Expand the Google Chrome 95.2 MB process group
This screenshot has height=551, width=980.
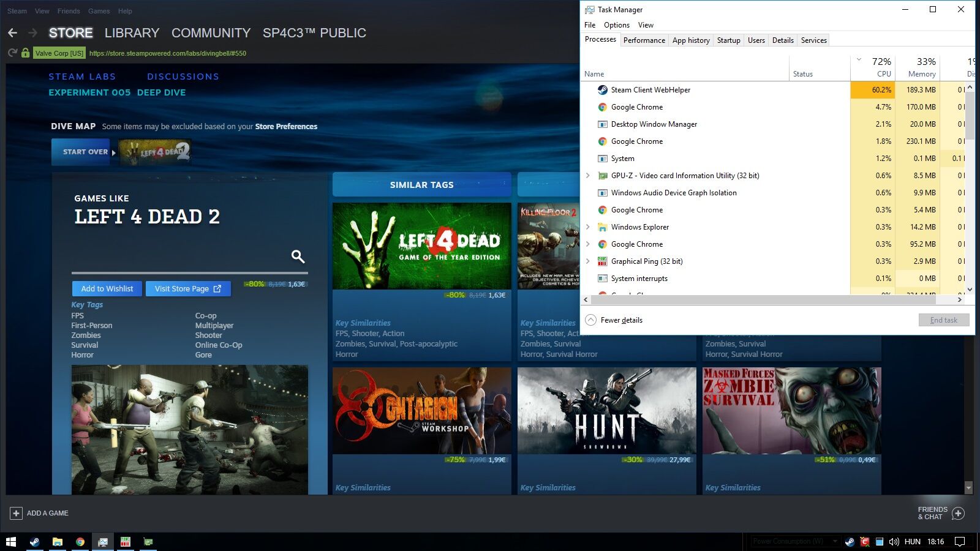point(588,244)
